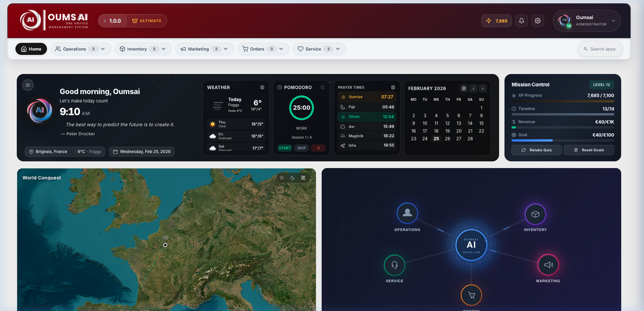This screenshot has height=311, width=644.
Task: Click the Orders cart node
Action: tap(471, 295)
